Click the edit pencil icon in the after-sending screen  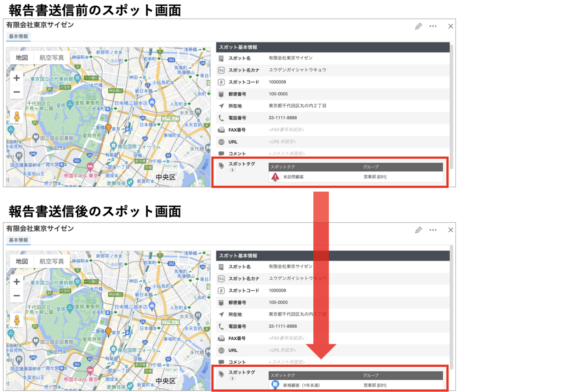coord(418,230)
